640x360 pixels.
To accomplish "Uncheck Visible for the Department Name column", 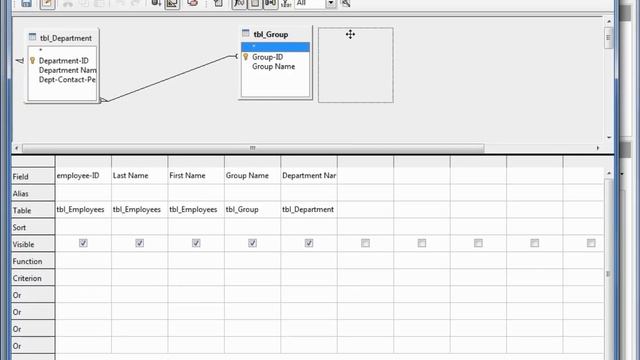I will pyautogui.click(x=309, y=243).
